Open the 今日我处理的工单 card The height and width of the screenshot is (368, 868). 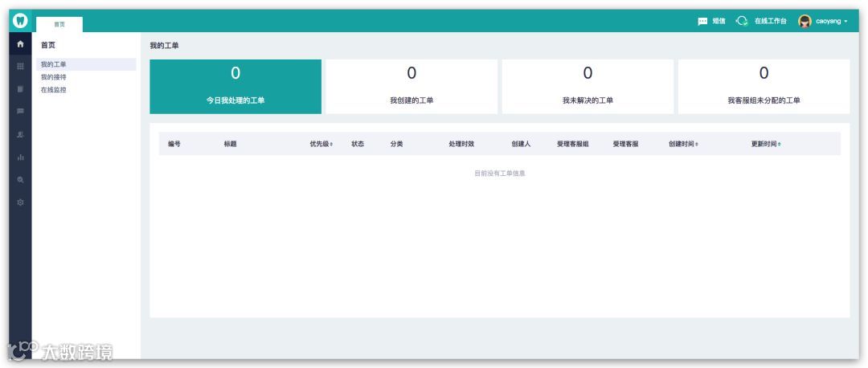235,87
